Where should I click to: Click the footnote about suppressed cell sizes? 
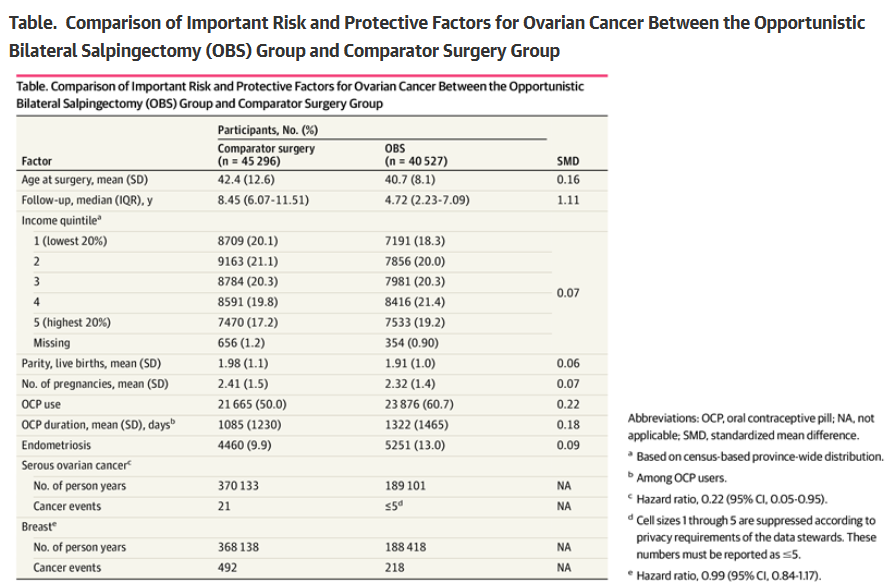756,536
